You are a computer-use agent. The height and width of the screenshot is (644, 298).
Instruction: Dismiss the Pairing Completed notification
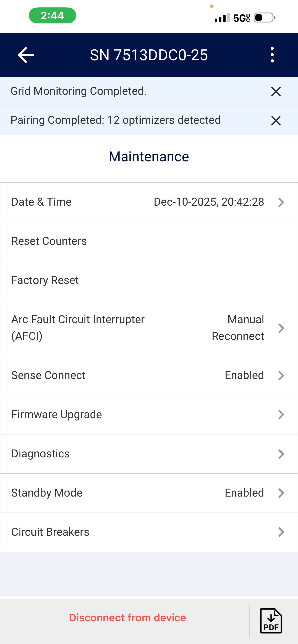[276, 121]
